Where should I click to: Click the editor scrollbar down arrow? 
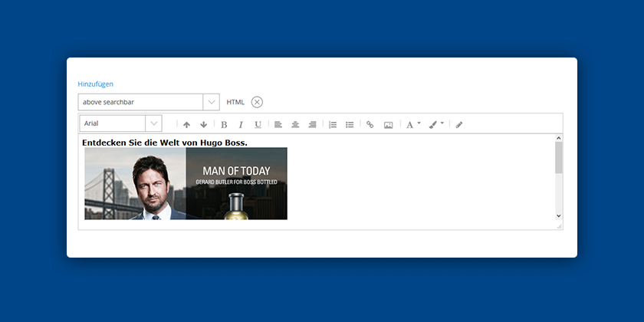[559, 215]
